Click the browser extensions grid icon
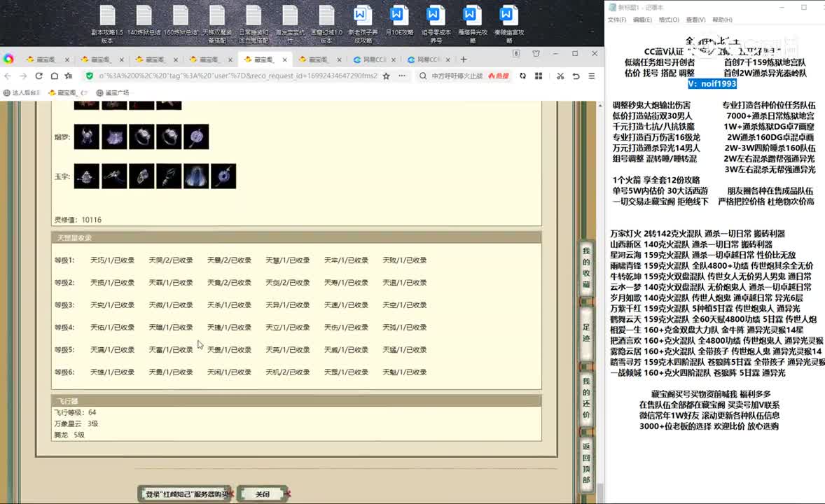 pos(539,76)
